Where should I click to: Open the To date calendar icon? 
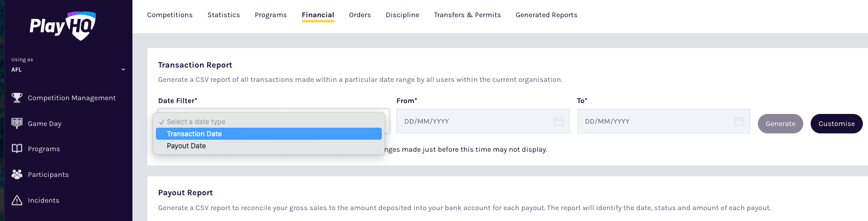click(740, 121)
